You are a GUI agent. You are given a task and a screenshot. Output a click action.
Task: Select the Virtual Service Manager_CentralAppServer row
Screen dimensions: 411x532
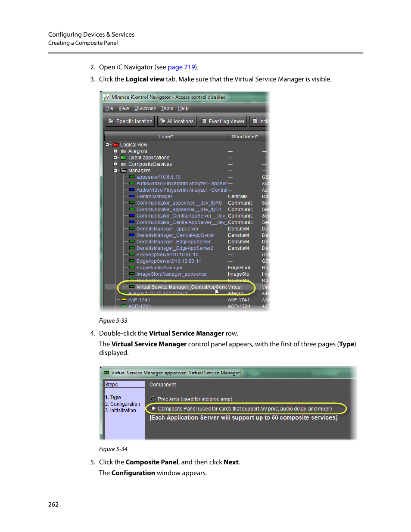(x=187, y=287)
